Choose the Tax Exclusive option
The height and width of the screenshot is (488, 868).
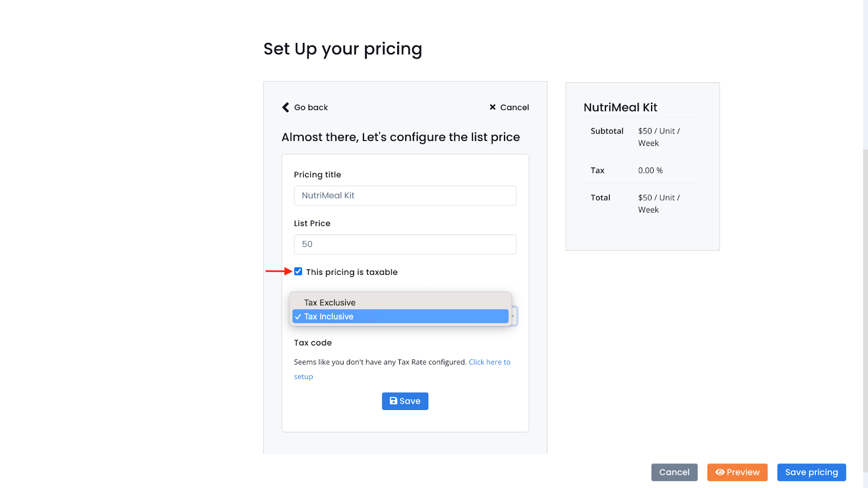coord(400,303)
